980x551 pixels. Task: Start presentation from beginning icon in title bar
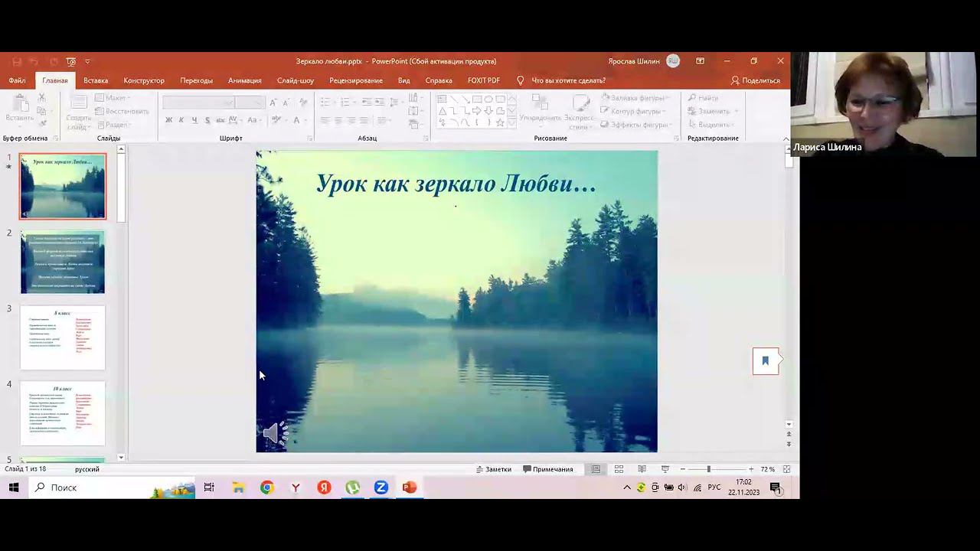pyautogui.click(x=70, y=61)
